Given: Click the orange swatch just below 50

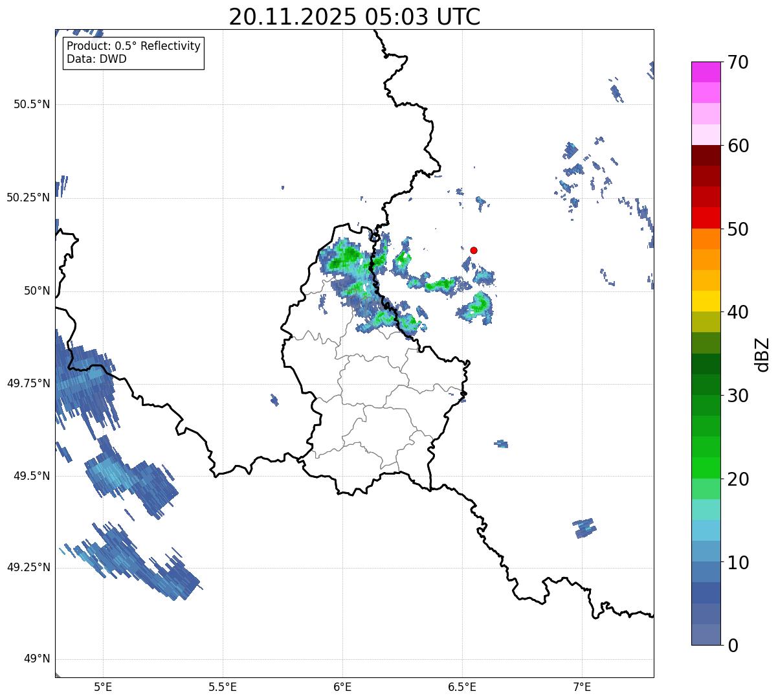Looking at the screenshot, I should point(706,239).
